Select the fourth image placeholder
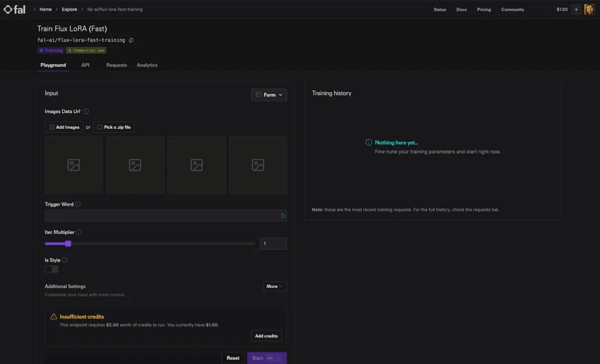 [258, 165]
